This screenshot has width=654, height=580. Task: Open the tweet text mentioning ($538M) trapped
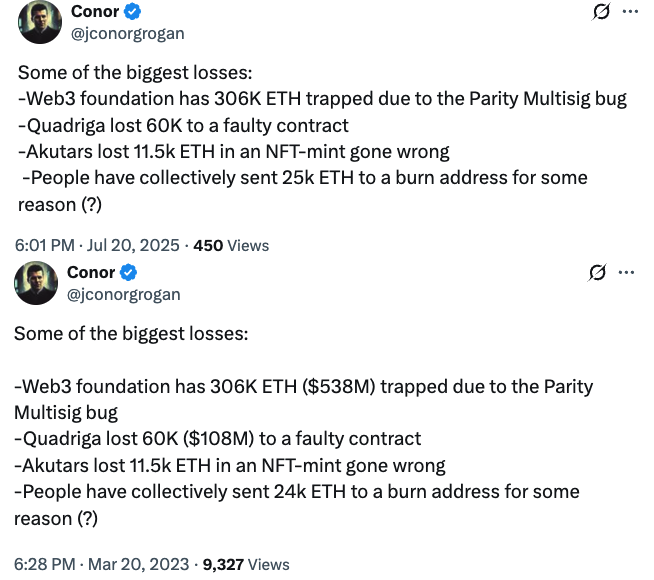(303, 386)
